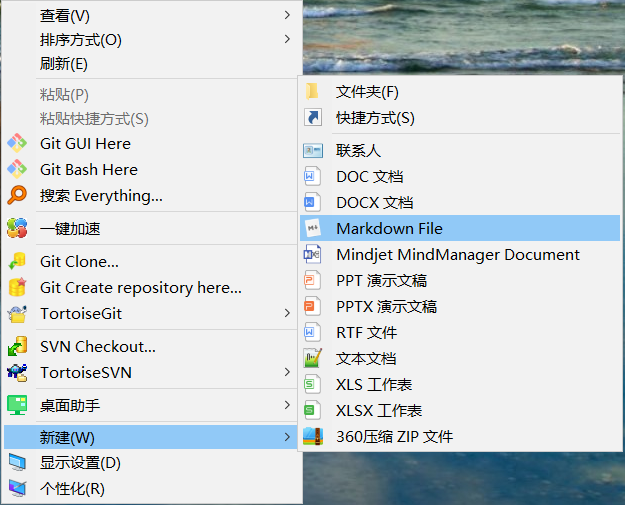Open the 排序方式(O) menu entry

pyautogui.click(x=151, y=39)
